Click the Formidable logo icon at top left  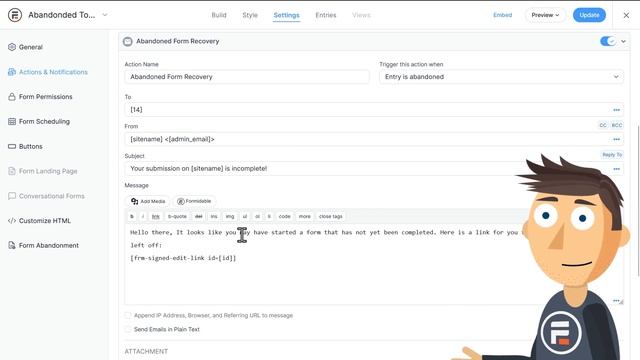pos(15,15)
